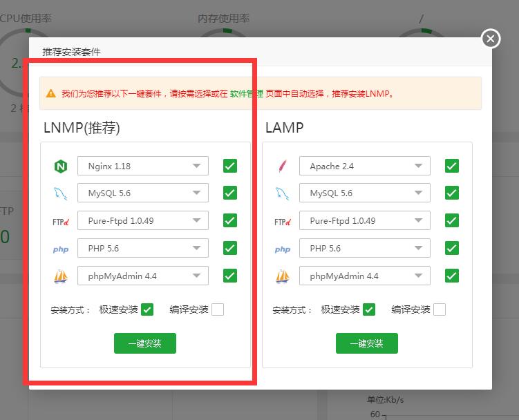Close the recommended install package dialog
Viewport: 519px width, 420px height.
pos(490,39)
